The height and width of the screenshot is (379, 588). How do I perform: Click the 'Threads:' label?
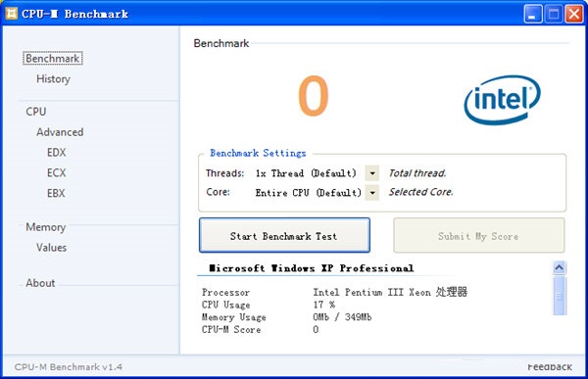(x=224, y=173)
